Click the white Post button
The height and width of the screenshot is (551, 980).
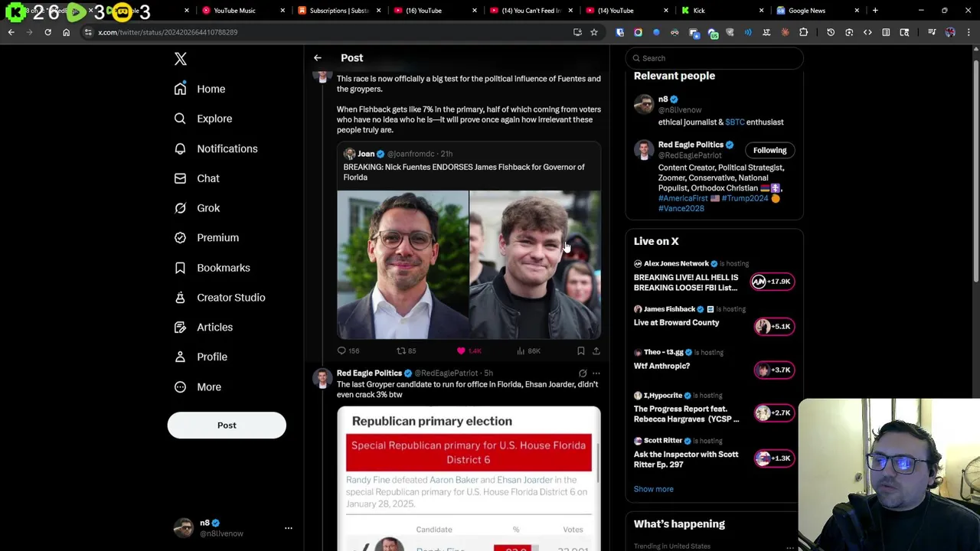[227, 425]
